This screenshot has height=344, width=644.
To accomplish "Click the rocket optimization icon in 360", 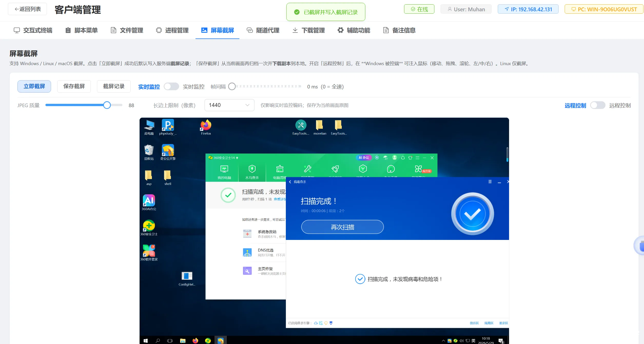I will pos(335,169).
